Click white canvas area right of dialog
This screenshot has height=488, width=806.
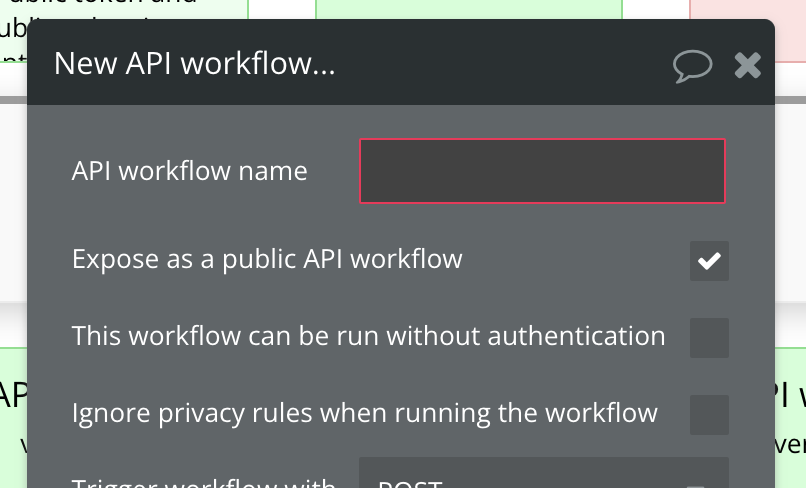[x=790, y=200]
